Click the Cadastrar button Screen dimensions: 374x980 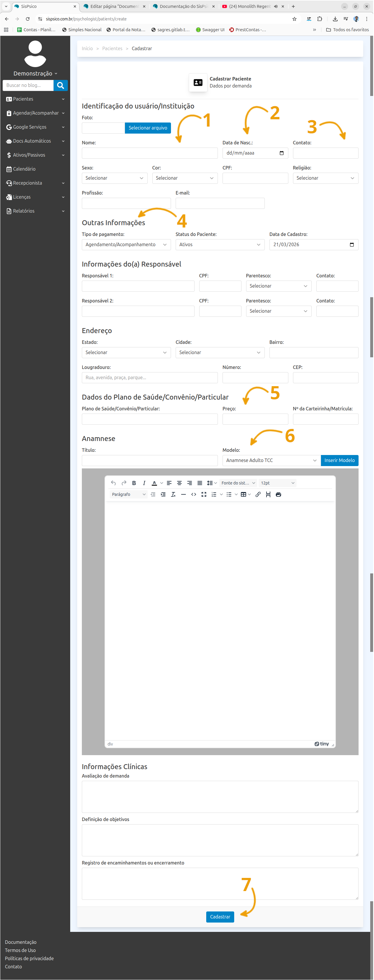click(220, 916)
